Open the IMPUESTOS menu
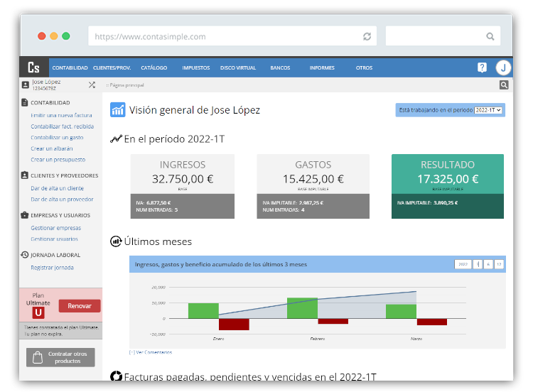Screen dimensions: 533x392 (x=196, y=68)
